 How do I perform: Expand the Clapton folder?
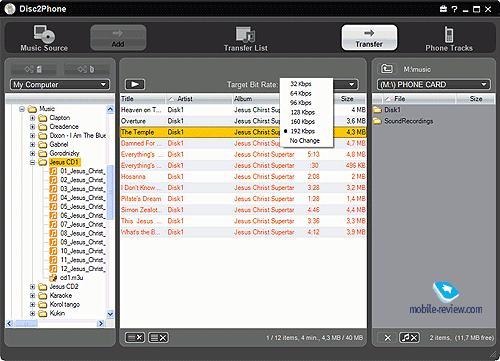pos(32,118)
